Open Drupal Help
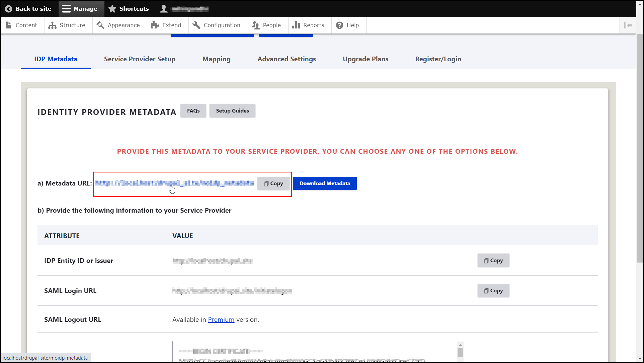This screenshot has height=363, width=644. click(x=348, y=25)
